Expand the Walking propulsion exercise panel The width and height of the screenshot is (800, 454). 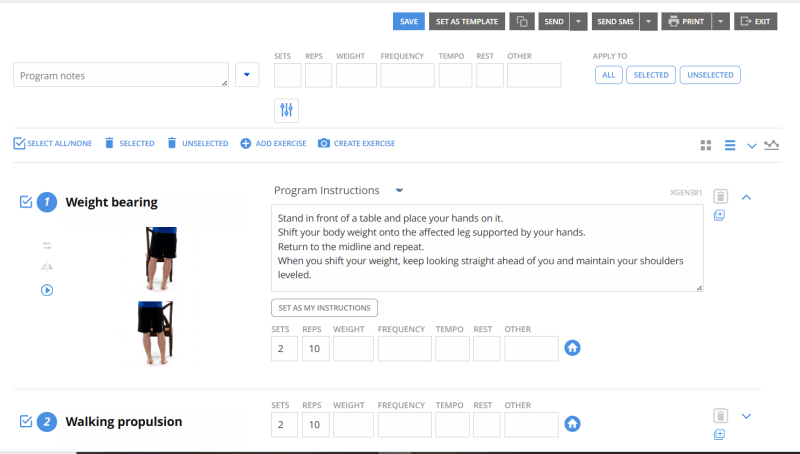coord(746,416)
